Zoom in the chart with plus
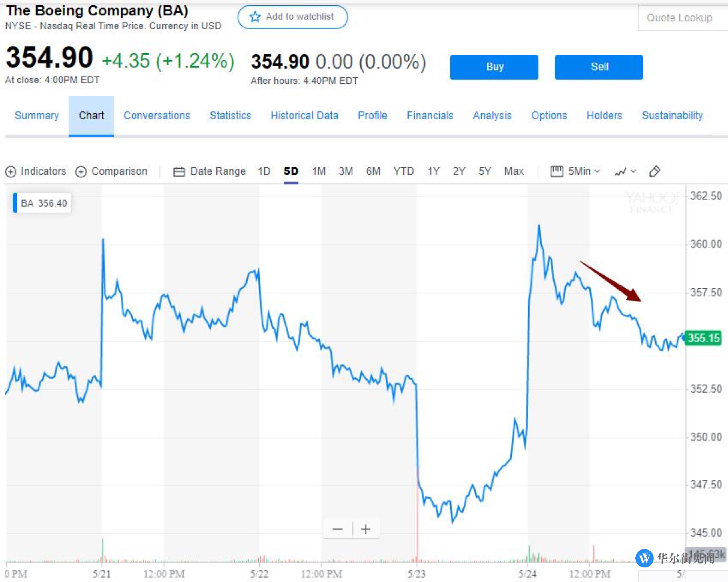This screenshot has width=728, height=582. click(366, 529)
